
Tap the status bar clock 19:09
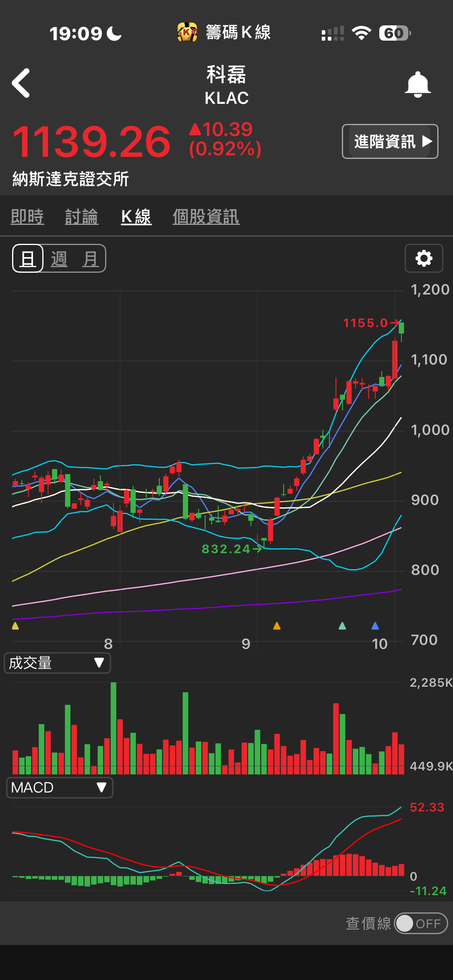tap(76, 33)
